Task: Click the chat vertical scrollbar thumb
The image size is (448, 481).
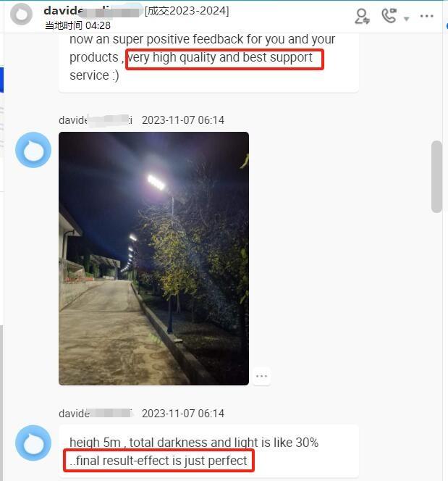Action: click(x=436, y=177)
